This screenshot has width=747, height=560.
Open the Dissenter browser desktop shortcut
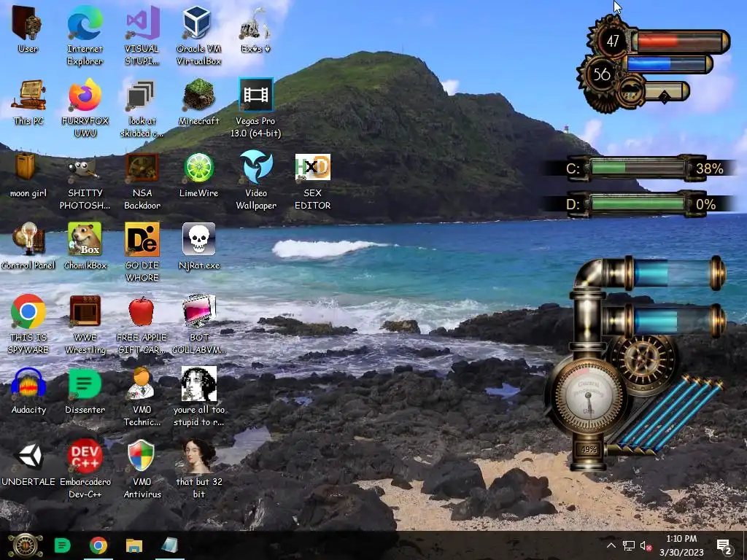[x=85, y=391]
